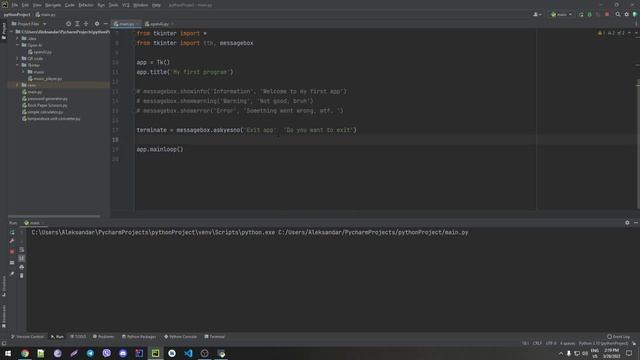Collapse the Tkinter folder
Image resolution: width=640 pixels, height=360 pixels.
pyautogui.click(x=18, y=65)
